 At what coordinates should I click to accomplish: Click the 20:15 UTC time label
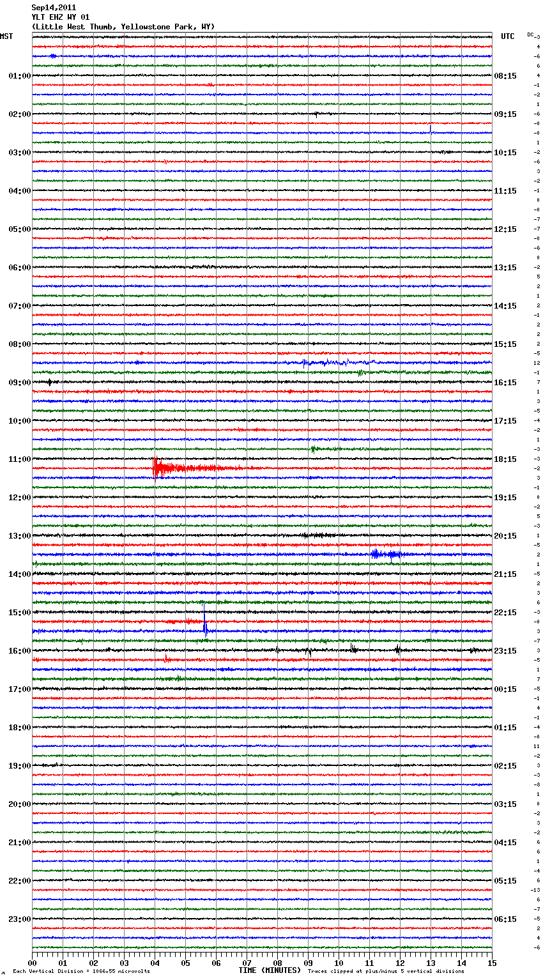[505, 536]
